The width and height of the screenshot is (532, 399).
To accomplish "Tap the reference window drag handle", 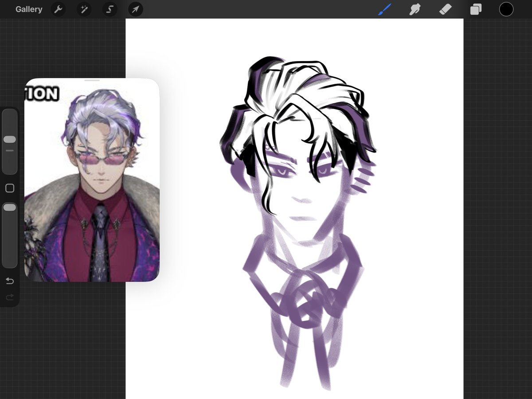I will coord(92,81).
